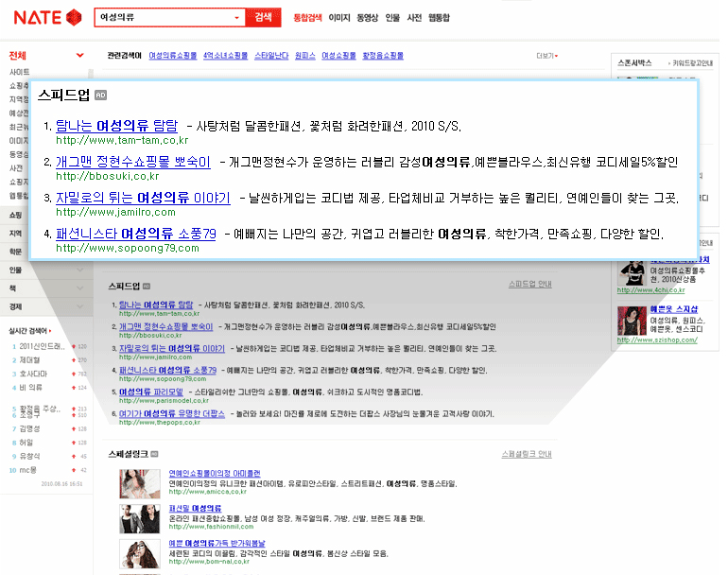Screen dimensions: 728x575
Task: Open the 인물 tab in the top bar
Action: 392,18
